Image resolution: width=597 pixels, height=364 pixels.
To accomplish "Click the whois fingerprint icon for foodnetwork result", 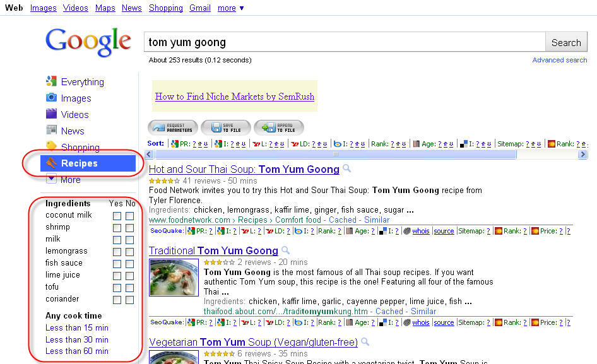I will [407, 231].
